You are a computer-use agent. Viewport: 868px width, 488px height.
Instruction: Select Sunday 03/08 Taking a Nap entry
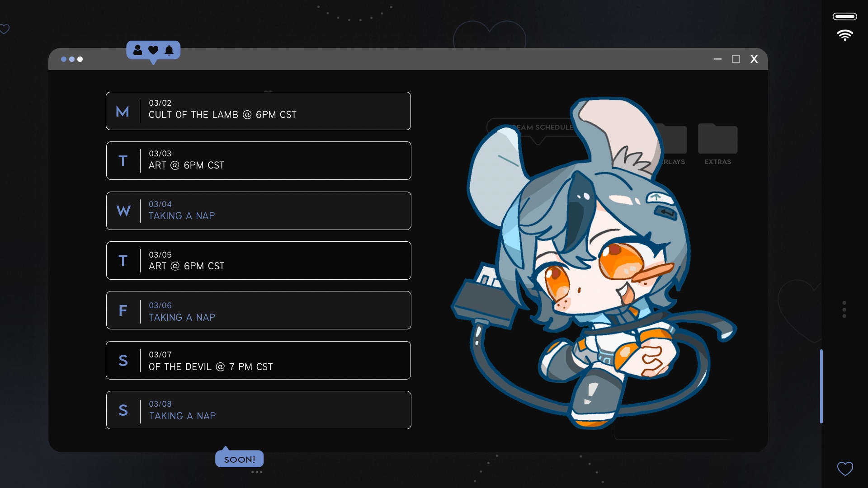coord(259,410)
